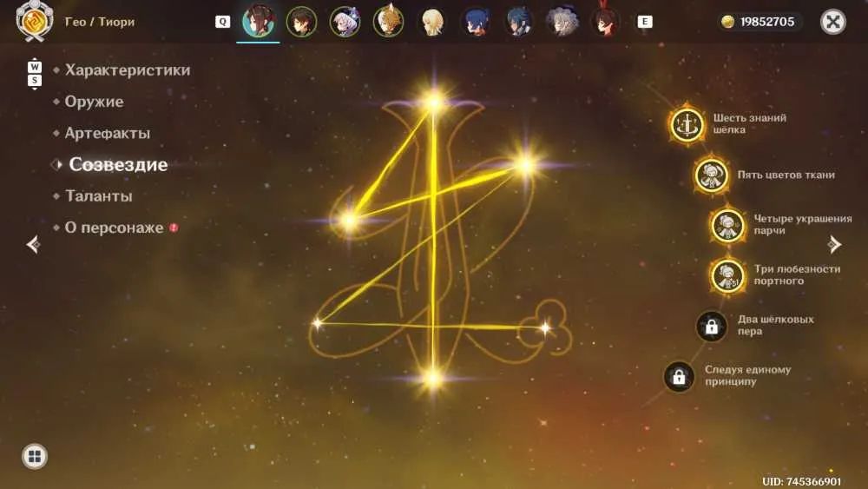868x489 pixels.
Task: Open the Таланты menu section
Action: [99, 196]
